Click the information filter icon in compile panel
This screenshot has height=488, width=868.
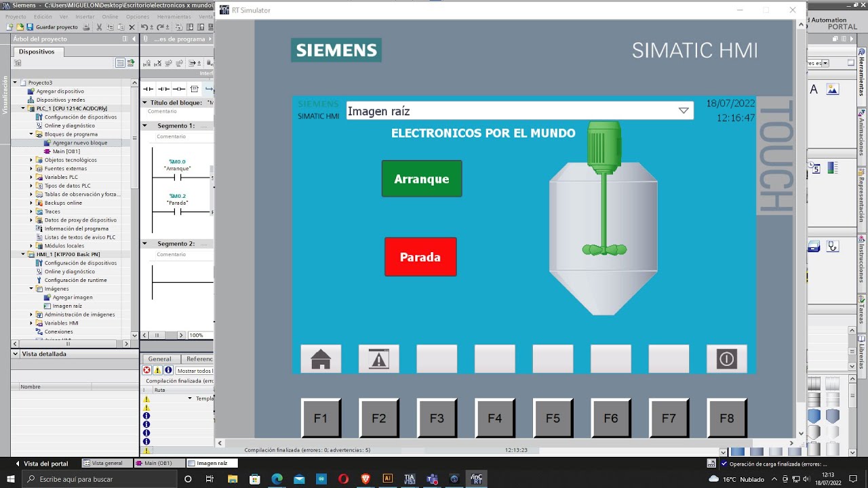point(168,371)
